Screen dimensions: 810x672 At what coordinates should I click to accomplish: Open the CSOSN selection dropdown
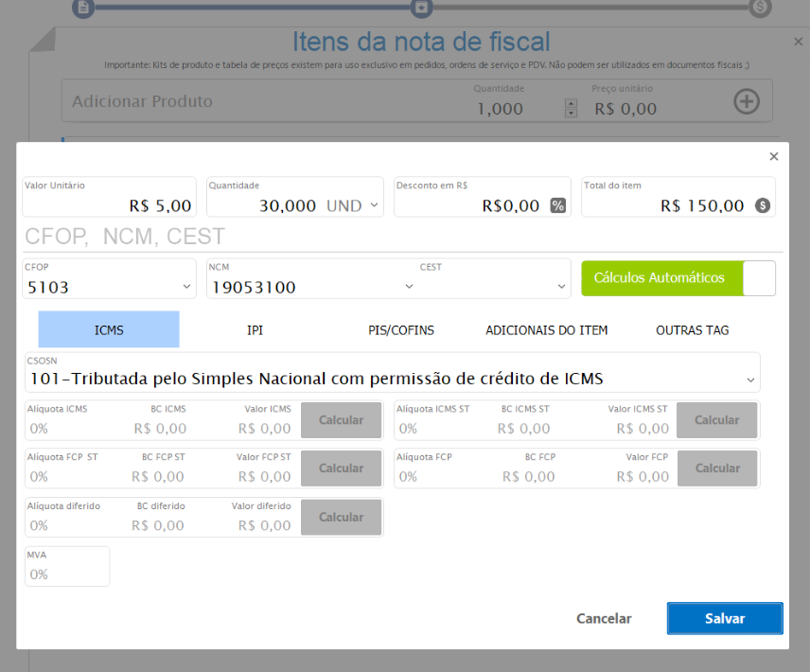click(750, 380)
